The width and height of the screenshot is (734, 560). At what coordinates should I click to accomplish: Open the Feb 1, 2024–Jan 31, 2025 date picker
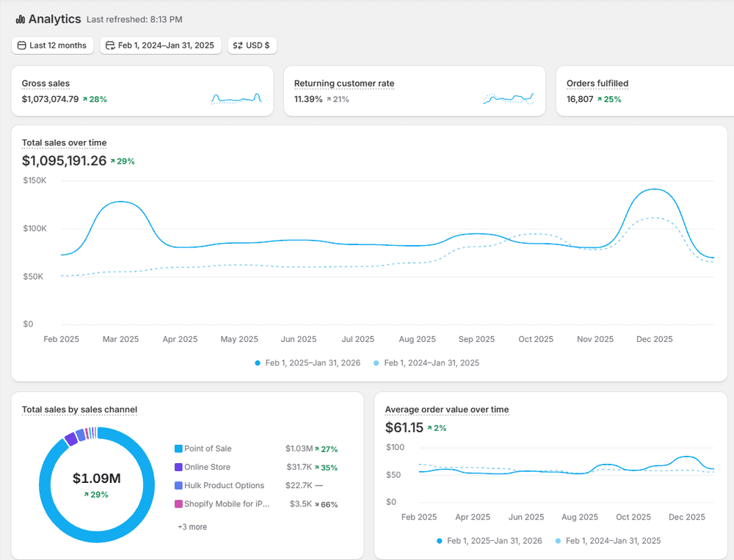[160, 46]
